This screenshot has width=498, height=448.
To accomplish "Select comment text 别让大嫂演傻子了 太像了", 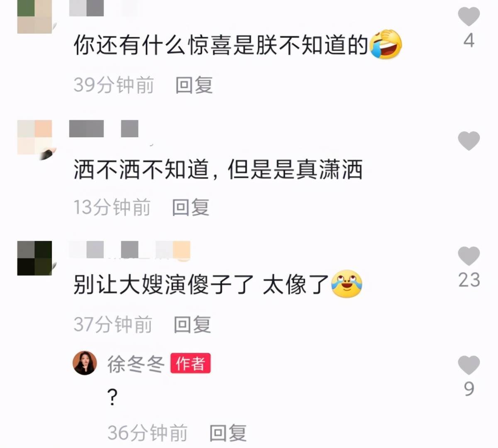I will click(x=201, y=285).
